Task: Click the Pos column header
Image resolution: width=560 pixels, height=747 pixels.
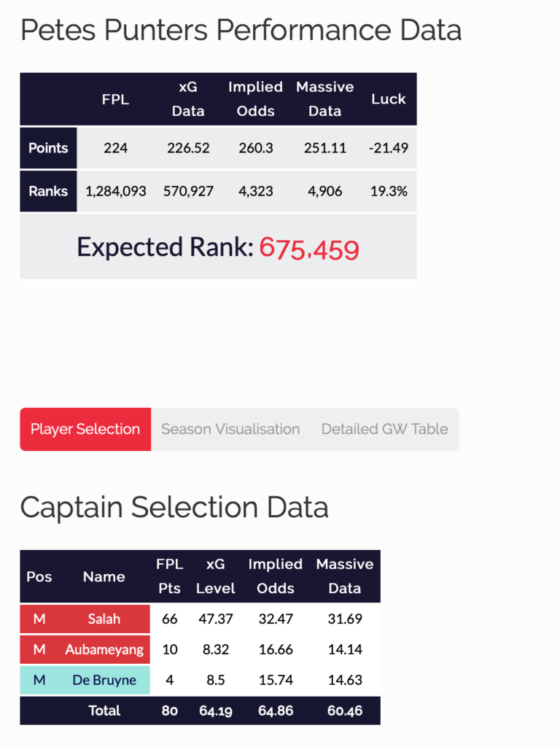Action: click(x=39, y=576)
